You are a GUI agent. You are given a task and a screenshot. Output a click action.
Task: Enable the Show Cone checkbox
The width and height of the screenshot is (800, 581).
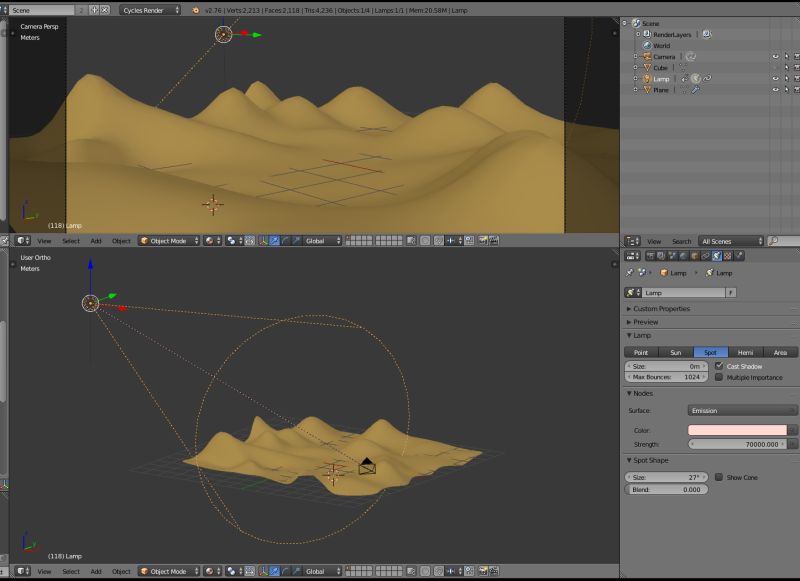click(719, 477)
